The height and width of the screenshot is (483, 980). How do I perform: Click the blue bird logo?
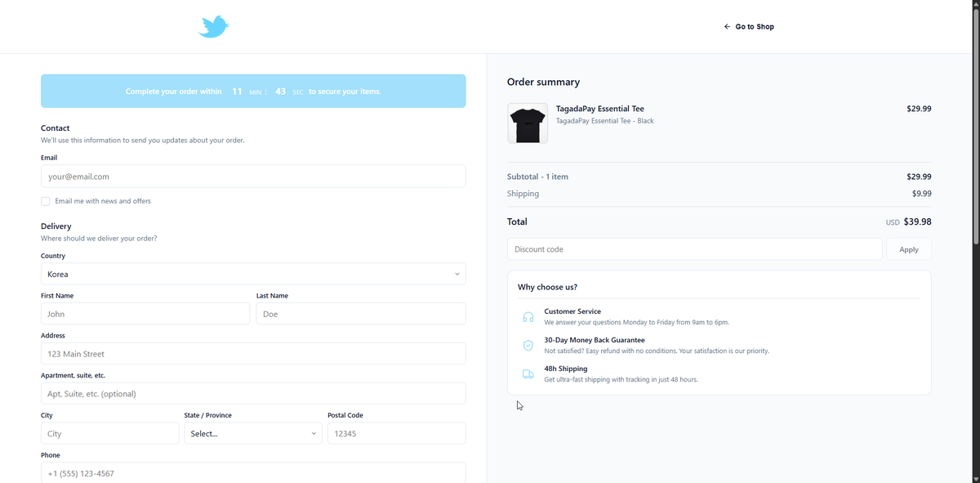point(214,27)
